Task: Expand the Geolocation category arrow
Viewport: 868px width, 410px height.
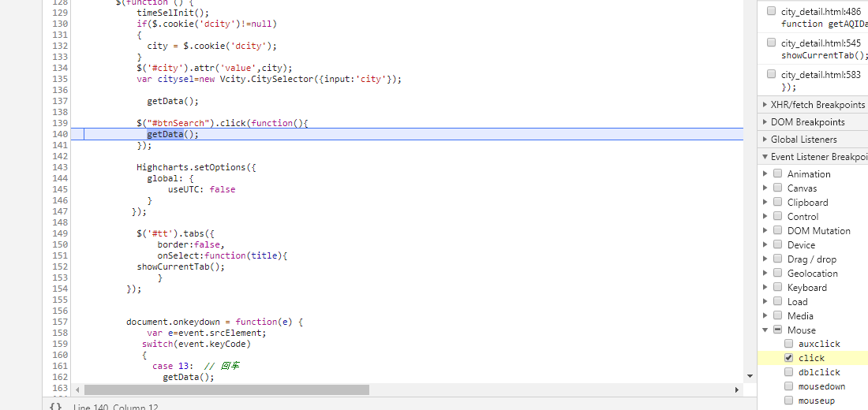Action: pyautogui.click(x=765, y=273)
